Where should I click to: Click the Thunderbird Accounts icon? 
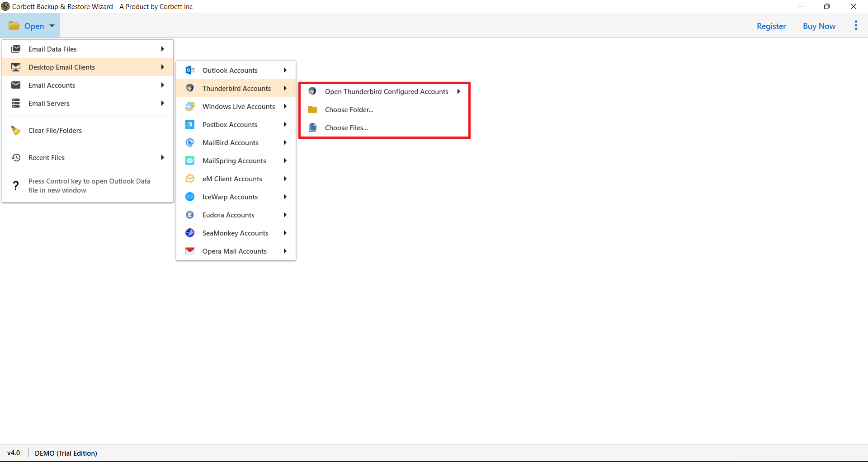[190, 88]
